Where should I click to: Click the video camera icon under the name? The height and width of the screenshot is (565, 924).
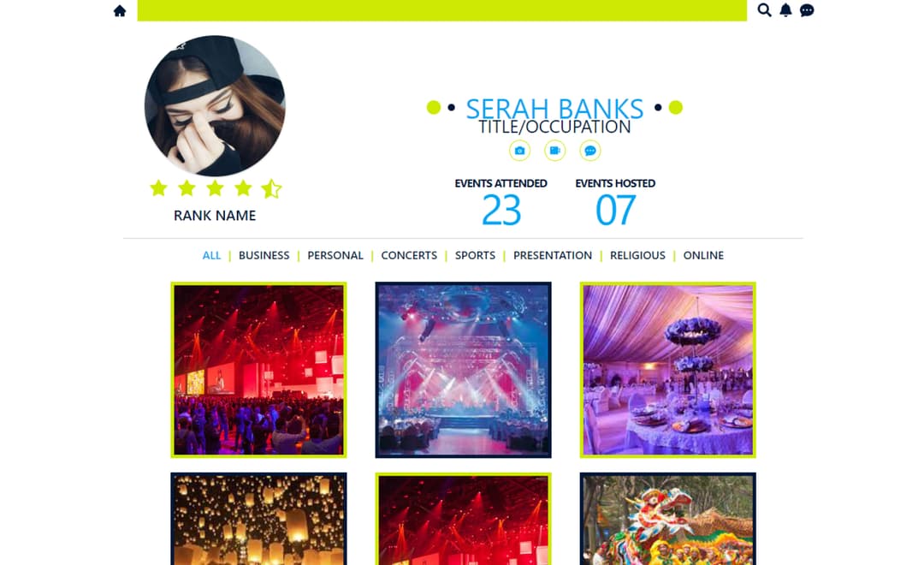click(554, 151)
